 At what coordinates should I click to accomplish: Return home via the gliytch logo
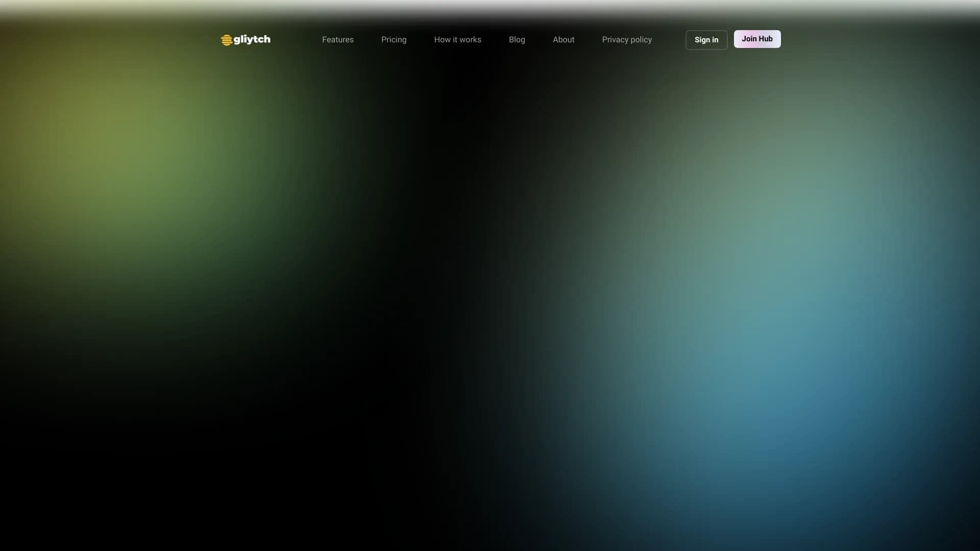point(246,40)
